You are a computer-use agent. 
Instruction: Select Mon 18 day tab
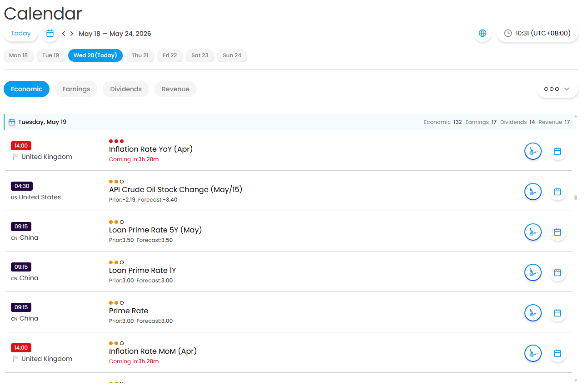19,55
